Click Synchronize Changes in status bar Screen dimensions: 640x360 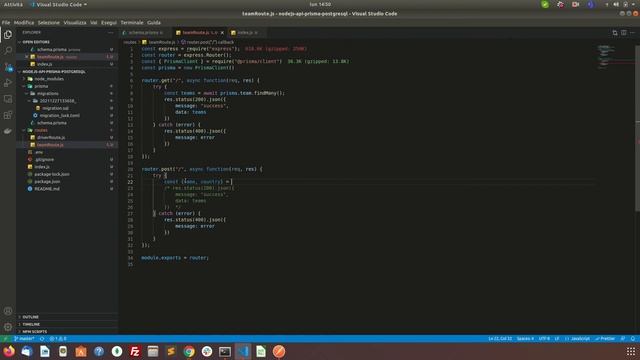click(x=42, y=339)
